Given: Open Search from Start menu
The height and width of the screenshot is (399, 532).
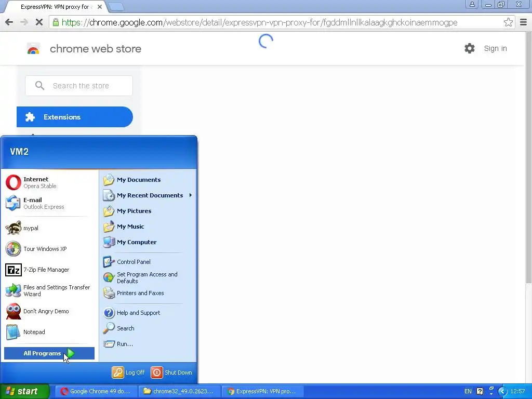Looking at the screenshot, I should pos(148,328).
